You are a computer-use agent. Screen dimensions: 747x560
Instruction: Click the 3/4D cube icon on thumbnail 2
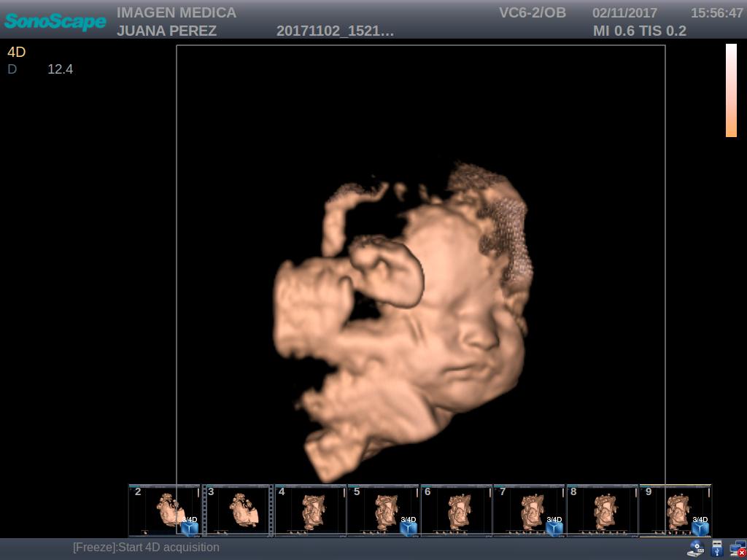(189, 526)
